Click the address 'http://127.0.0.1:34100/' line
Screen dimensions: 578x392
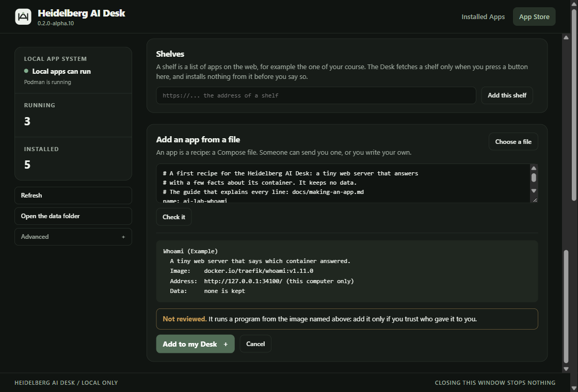(262, 281)
